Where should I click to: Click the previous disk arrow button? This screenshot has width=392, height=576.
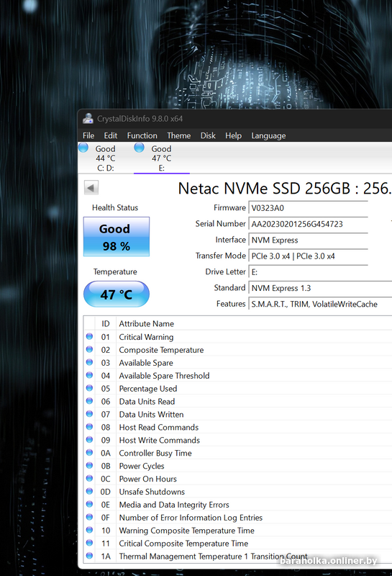point(91,188)
